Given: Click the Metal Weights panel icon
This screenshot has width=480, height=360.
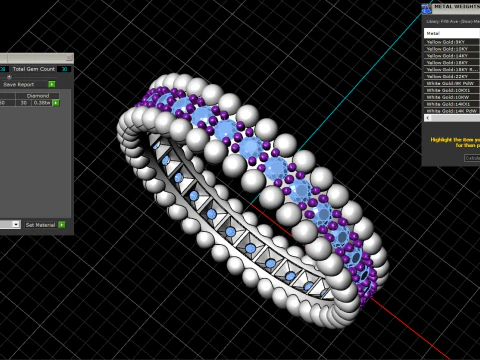Looking at the screenshot, I should (x=426, y=8).
